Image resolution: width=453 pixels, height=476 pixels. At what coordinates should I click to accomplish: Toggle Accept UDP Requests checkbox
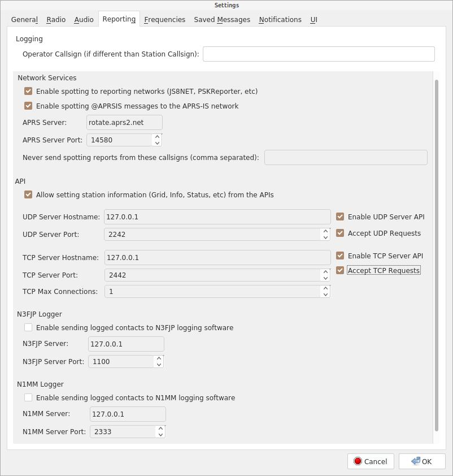(340, 233)
